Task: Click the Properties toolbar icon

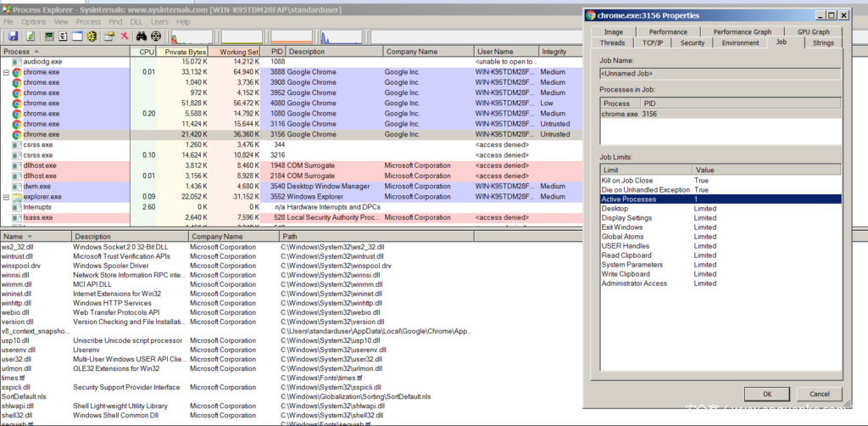Action: (109, 36)
